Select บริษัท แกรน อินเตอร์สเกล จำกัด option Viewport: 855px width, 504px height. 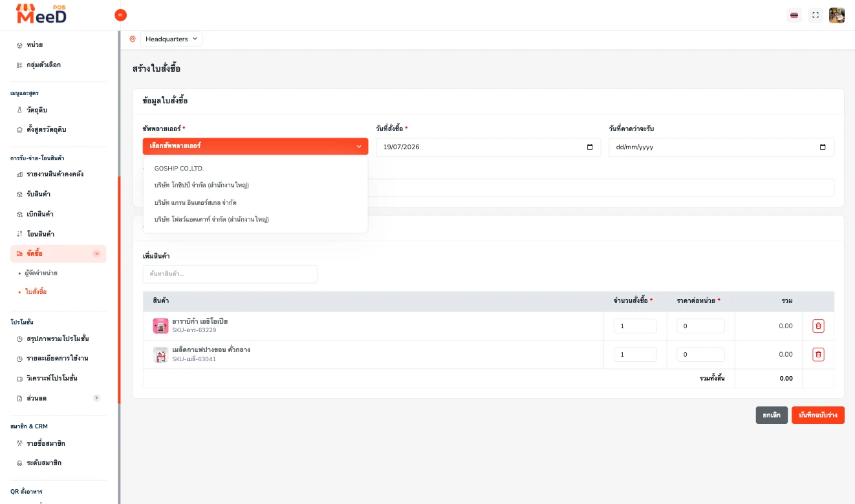pos(255,202)
